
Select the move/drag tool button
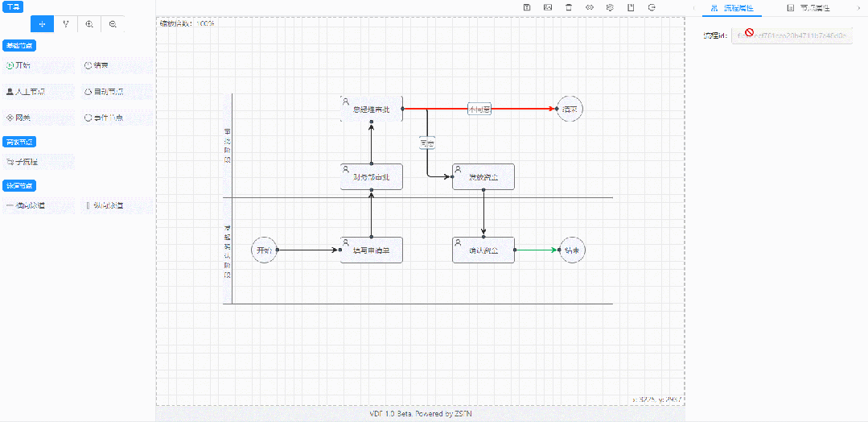[42, 24]
